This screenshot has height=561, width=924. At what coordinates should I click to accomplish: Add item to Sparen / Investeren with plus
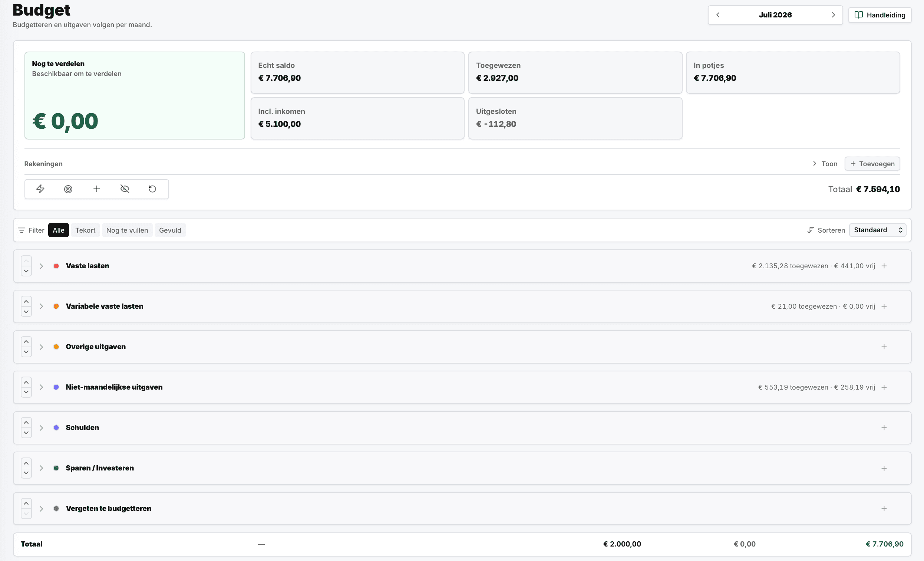click(x=884, y=468)
